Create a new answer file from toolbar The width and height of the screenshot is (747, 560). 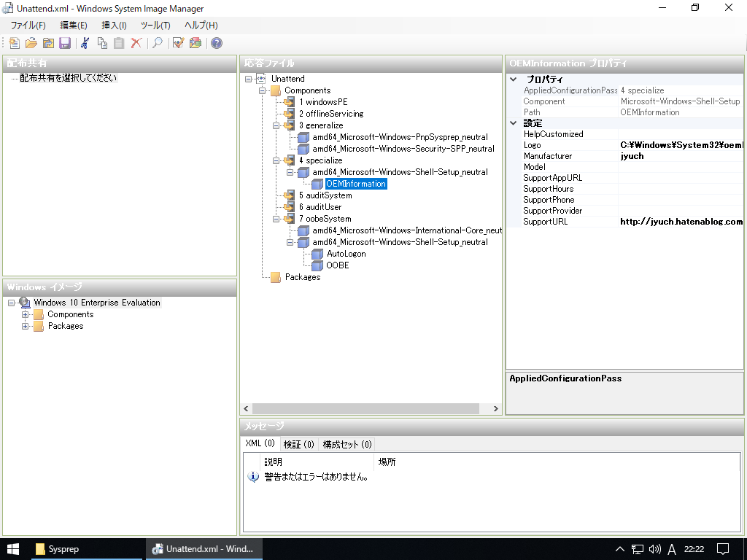click(15, 43)
